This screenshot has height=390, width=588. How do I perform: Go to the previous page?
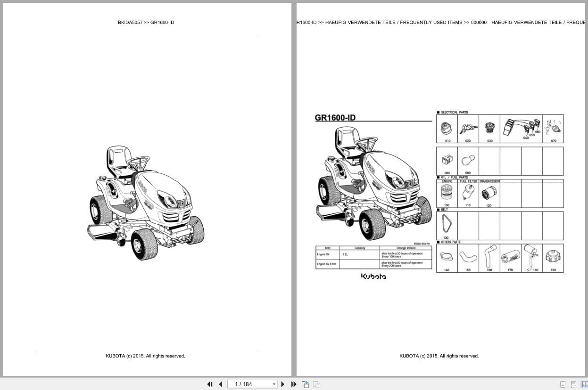point(220,384)
